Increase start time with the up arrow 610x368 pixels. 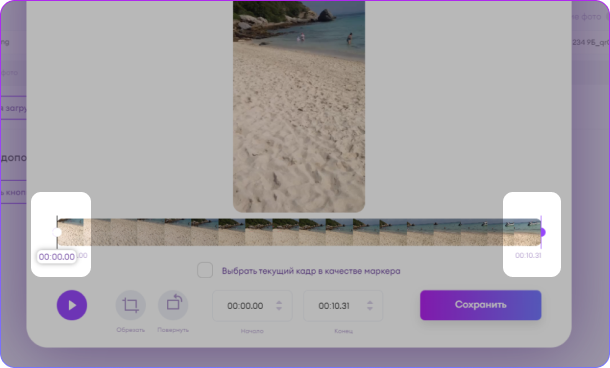(279, 302)
